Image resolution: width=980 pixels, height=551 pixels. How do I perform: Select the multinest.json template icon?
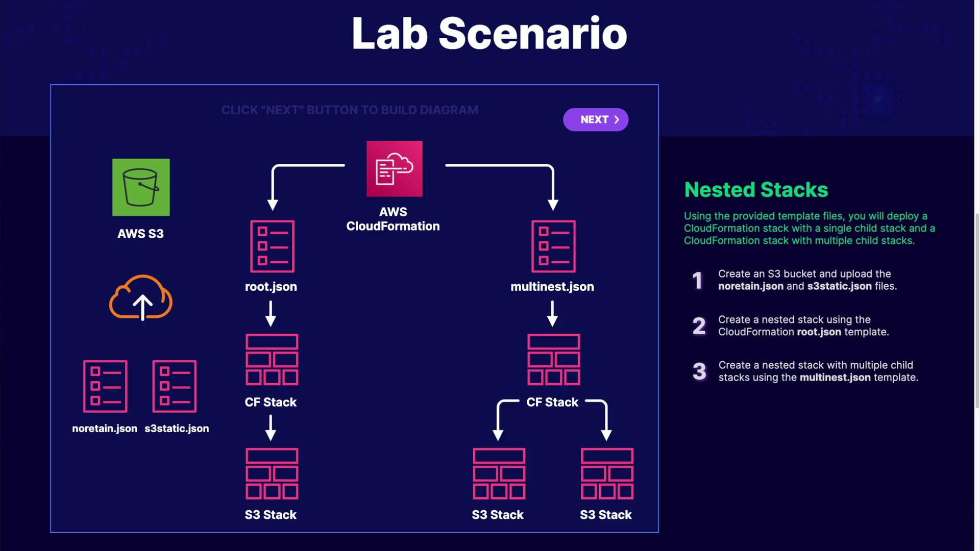point(553,246)
